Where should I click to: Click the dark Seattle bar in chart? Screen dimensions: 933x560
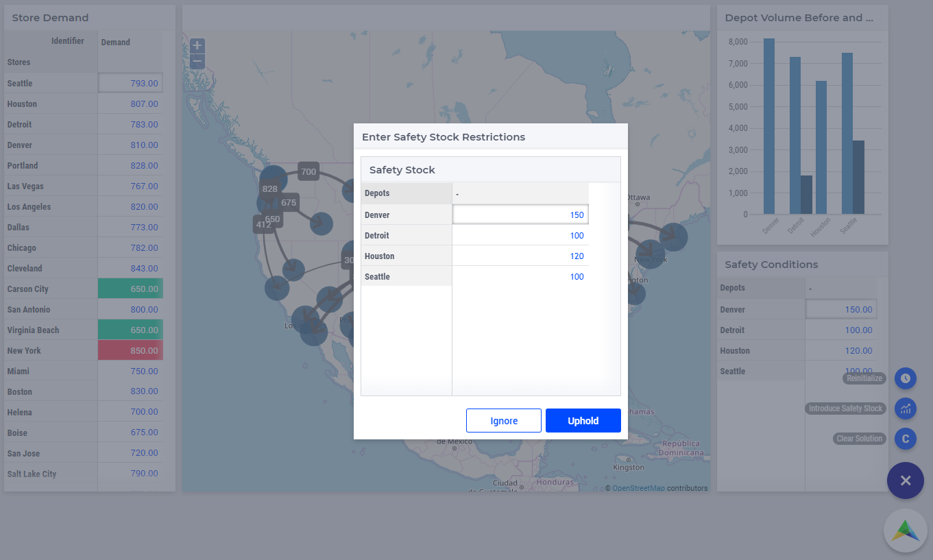tap(858, 177)
